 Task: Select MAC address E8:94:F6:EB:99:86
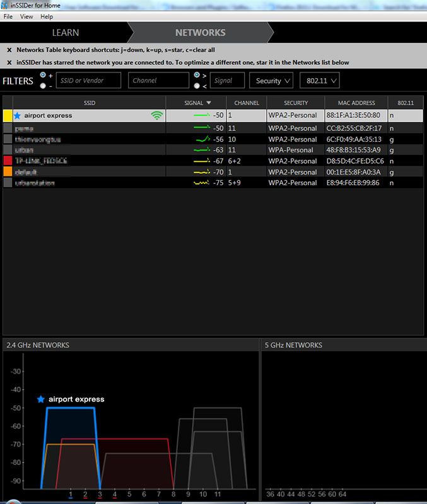[x=353, y=183]
